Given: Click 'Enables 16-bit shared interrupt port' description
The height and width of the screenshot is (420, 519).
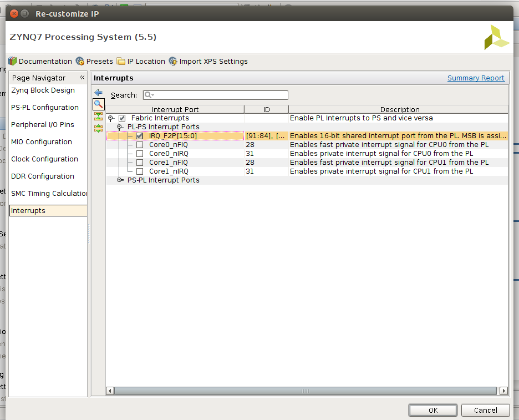Looking at the screenshot, I should click(398, 136).
